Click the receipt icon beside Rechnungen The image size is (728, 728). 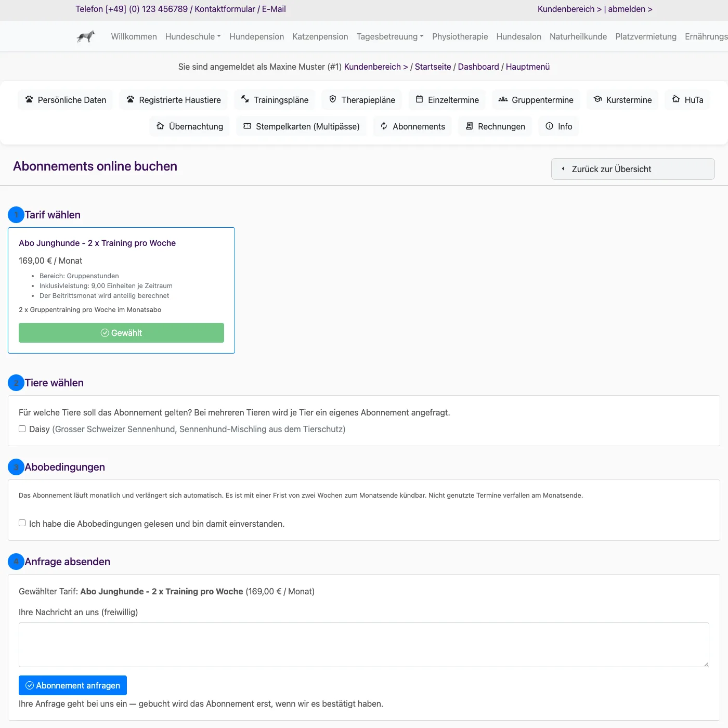[x=469, y=126]
